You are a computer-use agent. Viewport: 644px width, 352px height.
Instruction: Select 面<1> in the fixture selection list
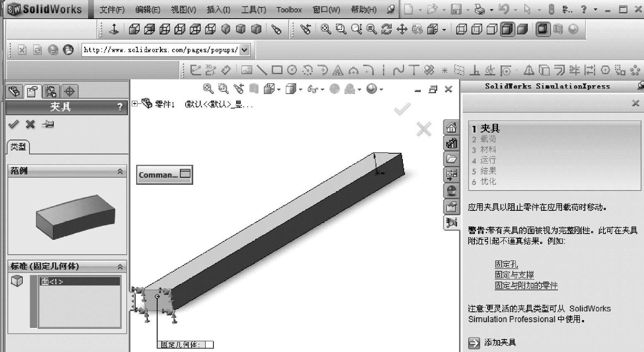(79, 282)
